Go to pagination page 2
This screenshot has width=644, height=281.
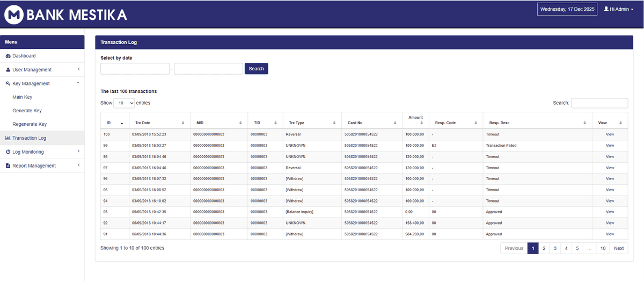click(x=544, y=248)
